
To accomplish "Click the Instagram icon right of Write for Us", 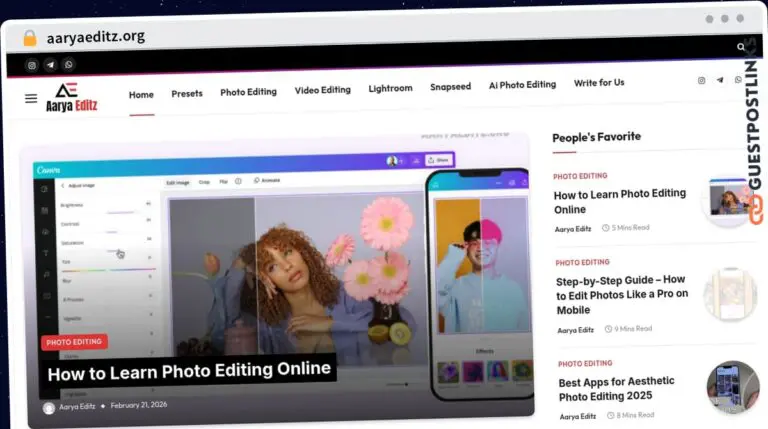I will tap(701, 80).
